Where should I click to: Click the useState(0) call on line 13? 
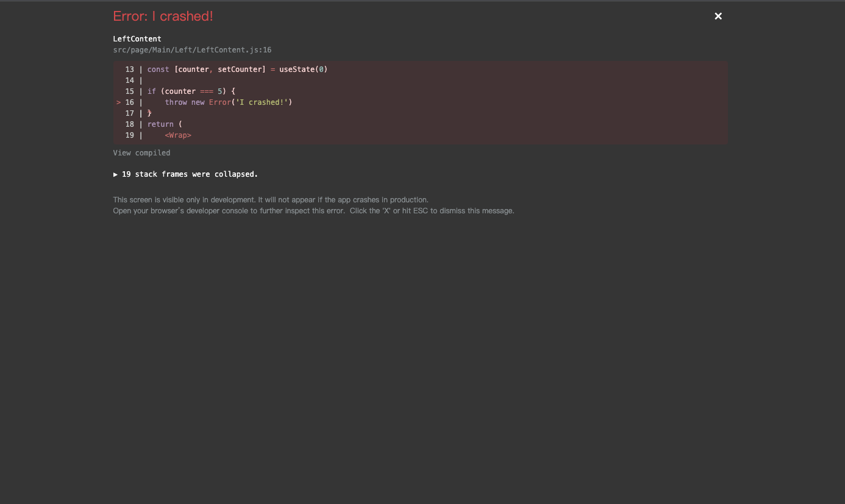[x=303, y=69]
